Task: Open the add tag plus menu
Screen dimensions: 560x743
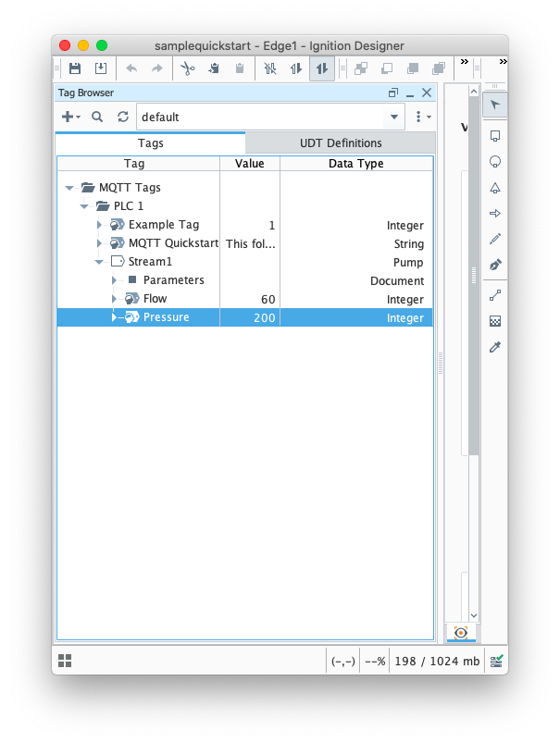Action: [71, 117]
